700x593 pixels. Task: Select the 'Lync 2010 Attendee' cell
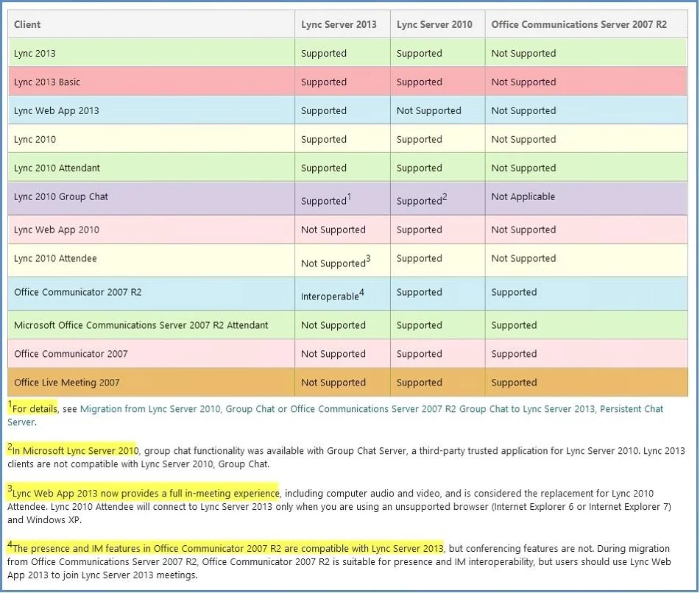[x=151, y=260]
